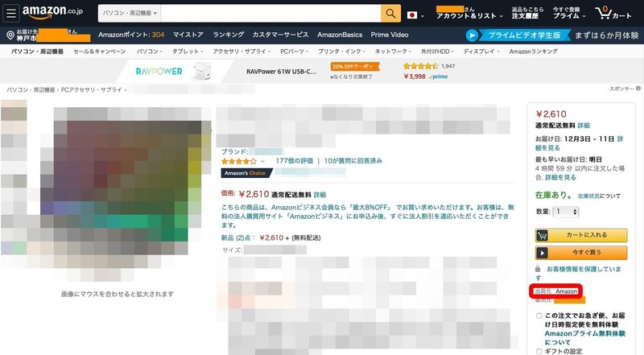Viewport: 644px width, 355px height.
Task: Click the パソコン・周辺機器 breadcrumb
Action: (31, 89)
